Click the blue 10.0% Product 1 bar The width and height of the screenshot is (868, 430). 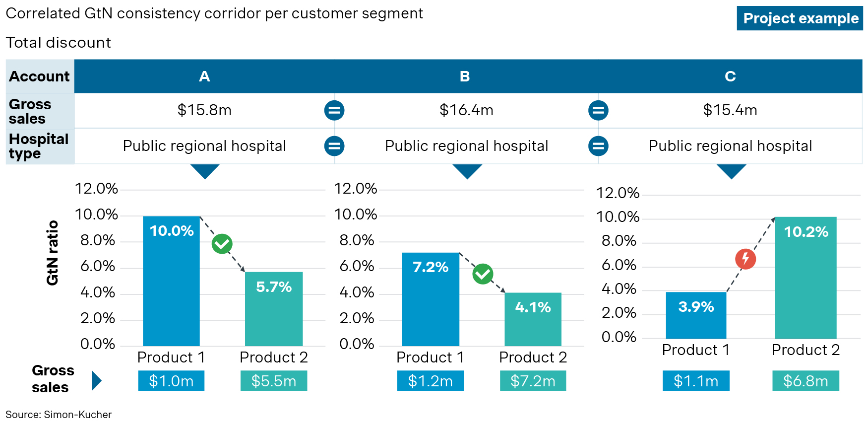coord(171,288)
